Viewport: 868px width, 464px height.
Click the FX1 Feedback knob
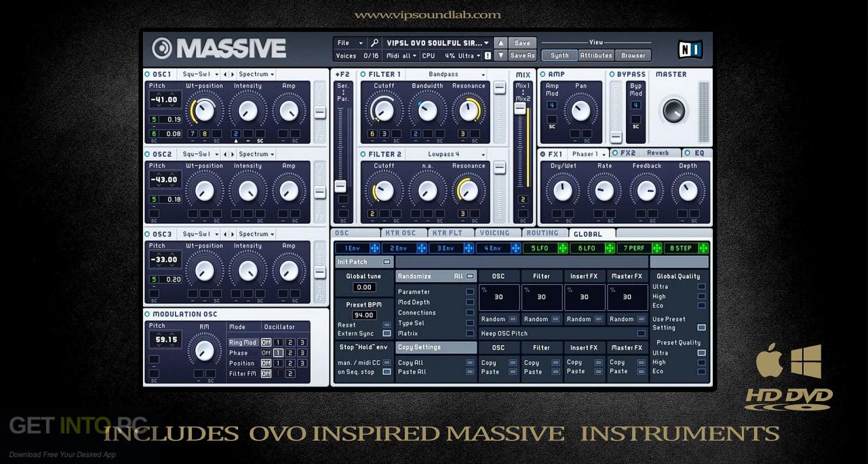pyautogui.click(x=646, y=191)
